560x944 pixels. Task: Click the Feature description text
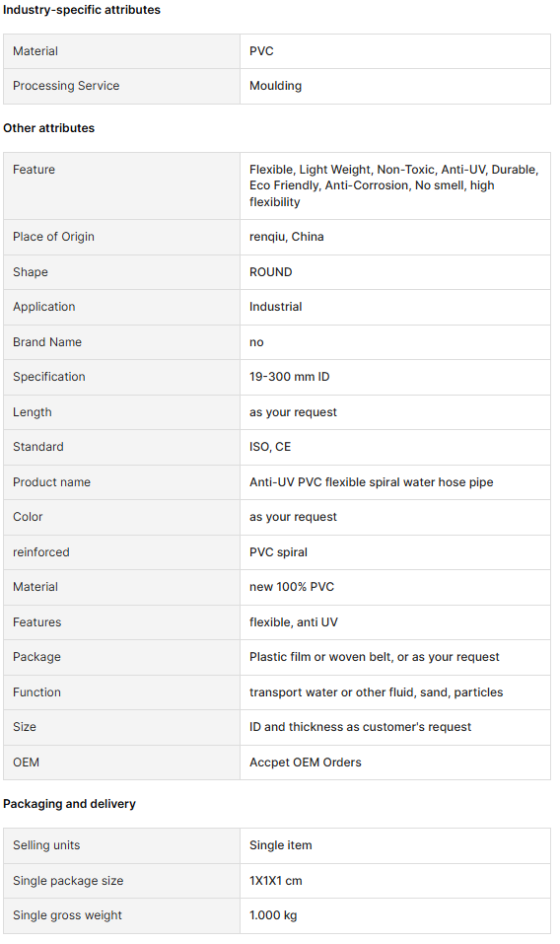(x=394, y=185)
